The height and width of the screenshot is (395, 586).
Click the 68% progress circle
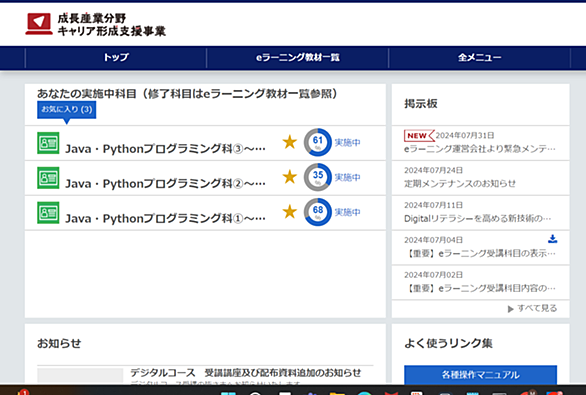318,212
